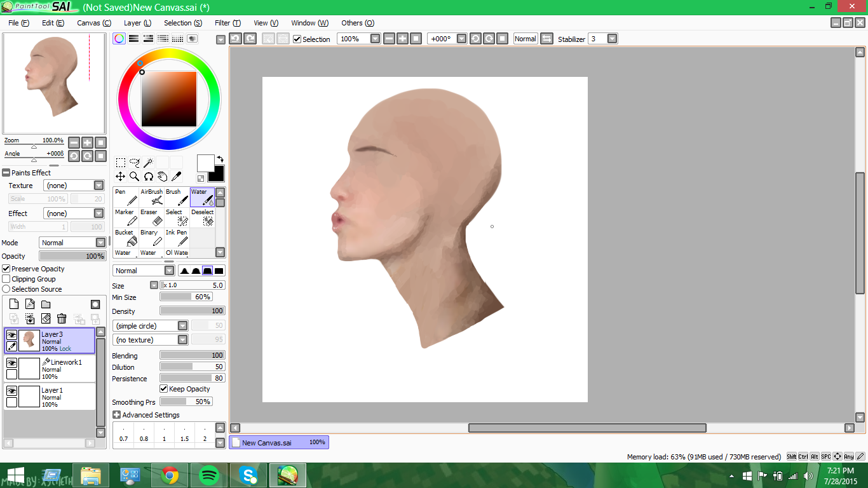The image size is (868, 488).
Task: Disable Preserve Opacity checkbox
Action: (6, 269)
